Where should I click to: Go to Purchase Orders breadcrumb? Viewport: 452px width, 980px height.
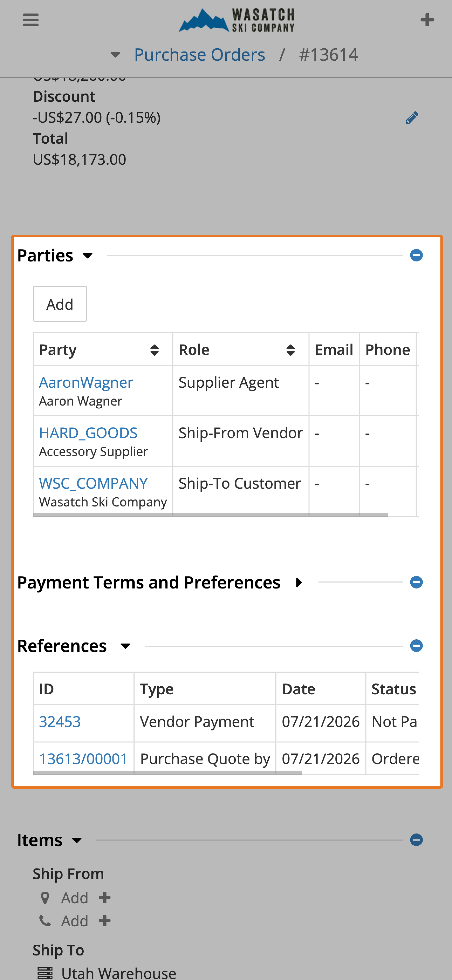tap(199, 55)
